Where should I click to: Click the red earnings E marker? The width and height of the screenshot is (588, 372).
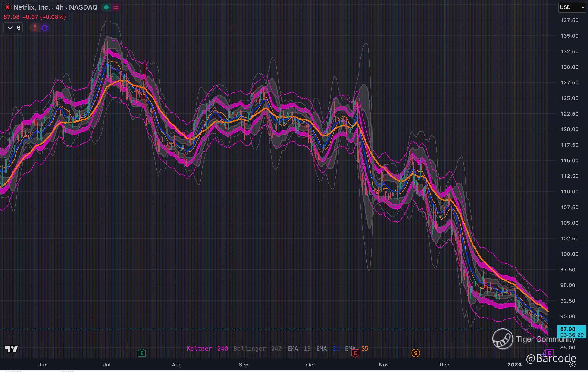click(x=355, y=353)
